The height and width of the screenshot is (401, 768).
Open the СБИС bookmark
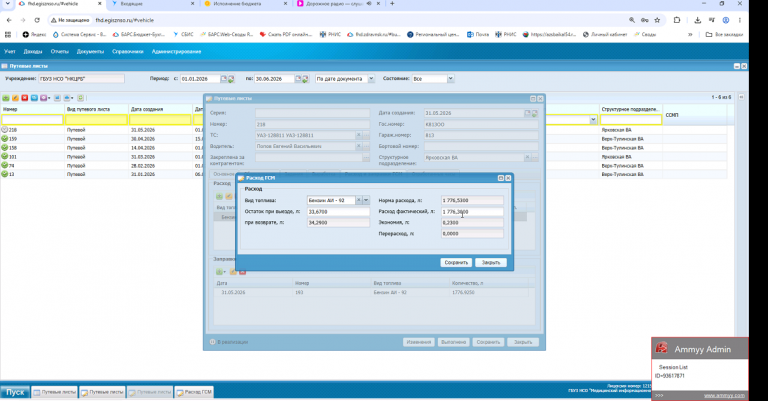[183, 34]
